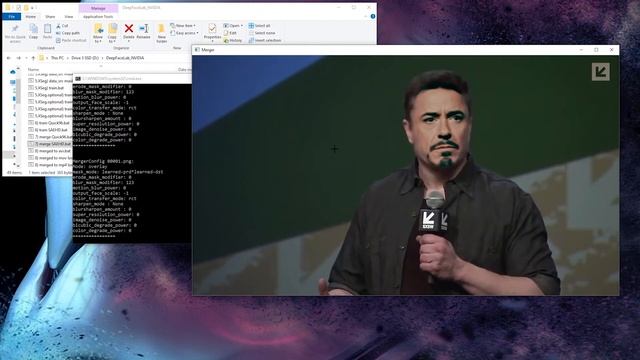Click the Forward arrow in Explorer
The width and height of the screenshot is (640, 360).
click(18, 58)
